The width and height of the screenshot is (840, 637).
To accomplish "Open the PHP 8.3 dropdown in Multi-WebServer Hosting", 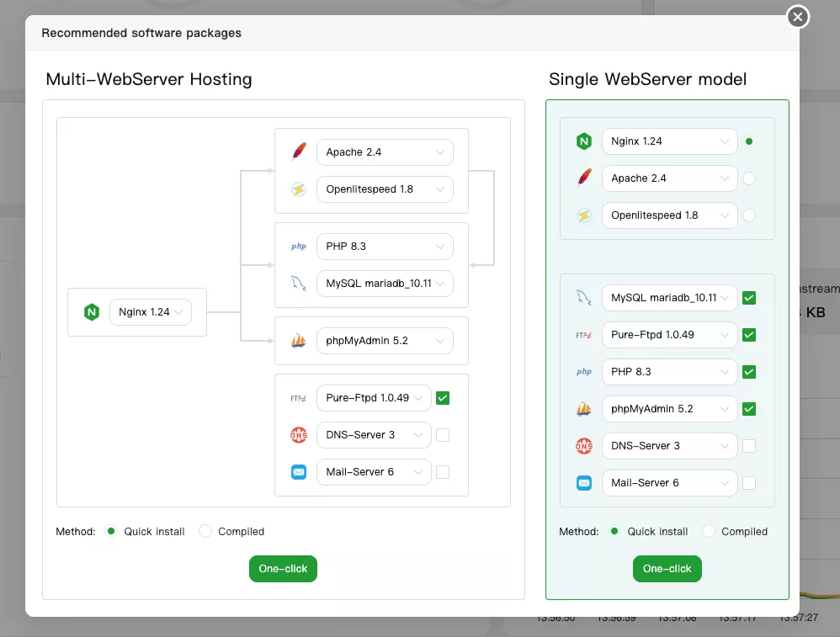I will (385, 247).
